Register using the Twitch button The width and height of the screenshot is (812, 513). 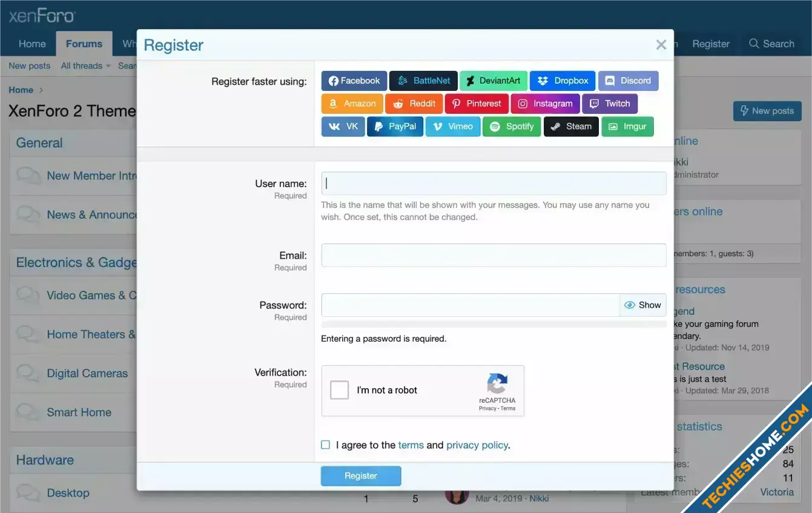click(610, 104)
